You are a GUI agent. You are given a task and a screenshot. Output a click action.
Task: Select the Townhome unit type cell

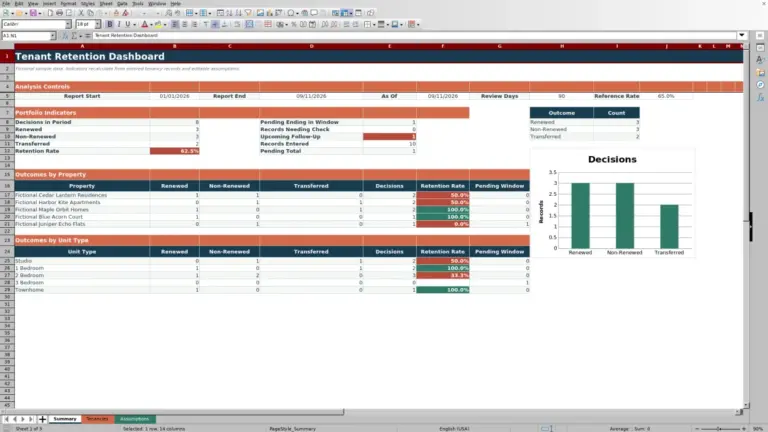coord(82,290)
